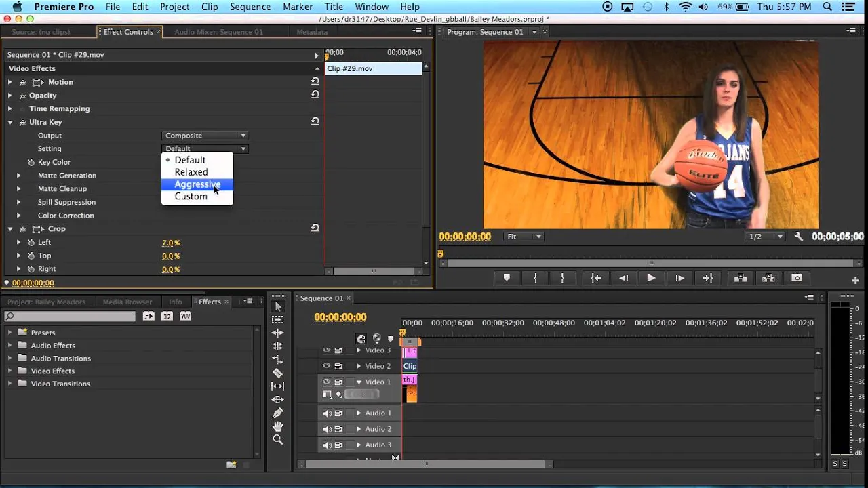Open Program monitor settings wrench
The image size is (868, 488).
798,237
